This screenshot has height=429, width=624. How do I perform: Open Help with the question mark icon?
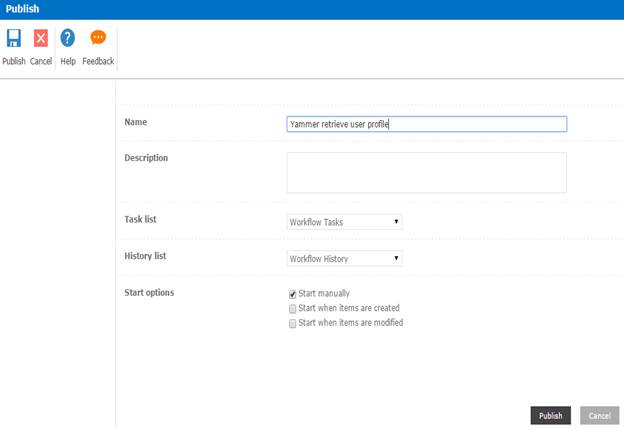[x=68, y=38]
